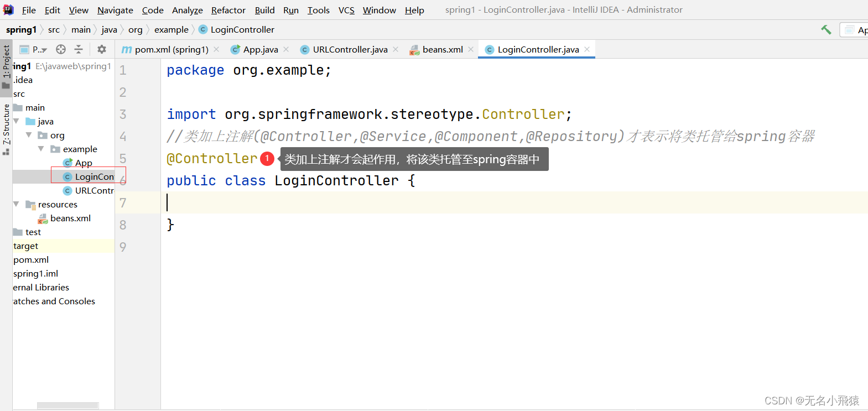Viewport: 868px width, 411px height.
Task: Open the Help menu
Action: pos(414,10)
